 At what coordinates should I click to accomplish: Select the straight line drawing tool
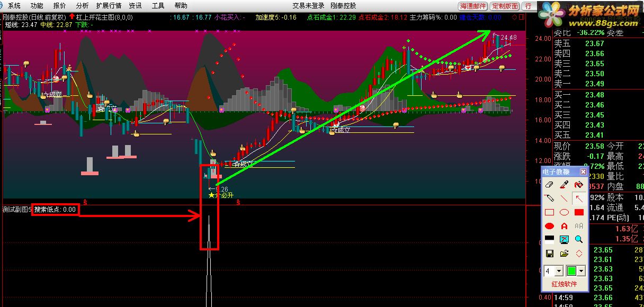coord(564,198)
